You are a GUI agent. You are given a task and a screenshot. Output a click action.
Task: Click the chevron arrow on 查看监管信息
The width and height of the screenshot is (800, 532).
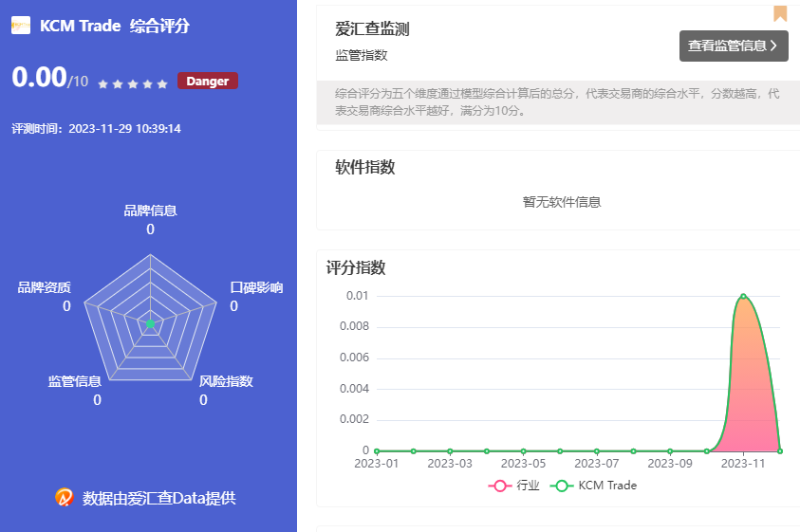point(773,46)
